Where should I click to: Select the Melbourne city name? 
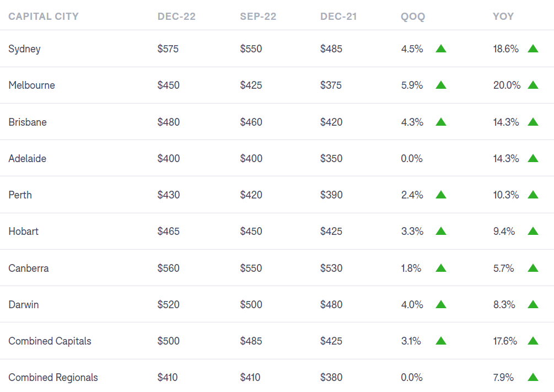(x=32, y=85)
